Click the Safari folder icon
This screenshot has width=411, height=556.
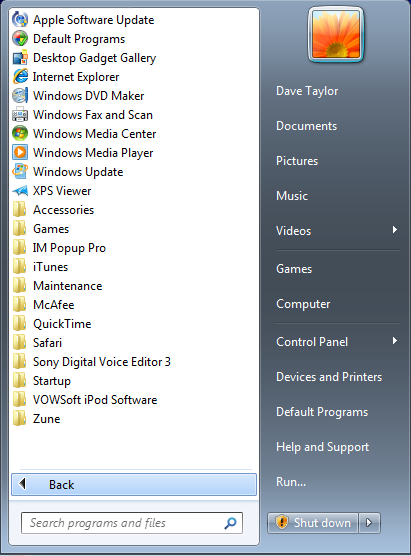[20, 342]
